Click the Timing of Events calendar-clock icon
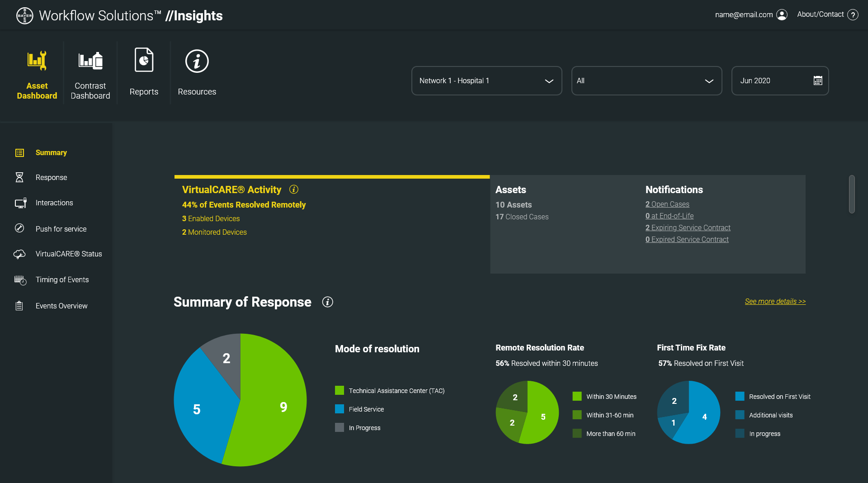 click(20, 280)
